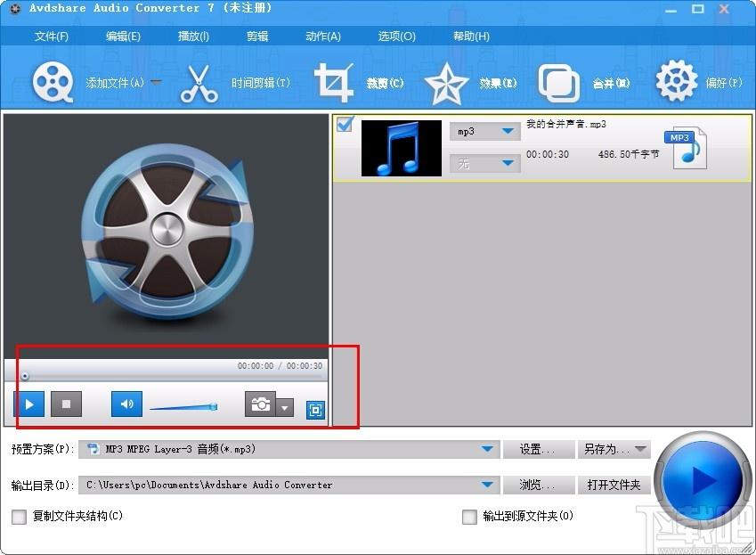Open the 编辑(E) menu
This screenshot has width=756, height=555.
coord(123,37)
